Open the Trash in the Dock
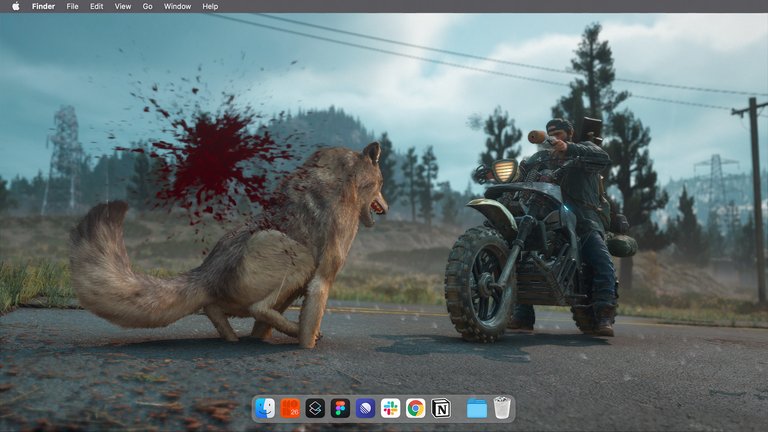This screenshot has height=432, width=768. [x=502, y=408]
